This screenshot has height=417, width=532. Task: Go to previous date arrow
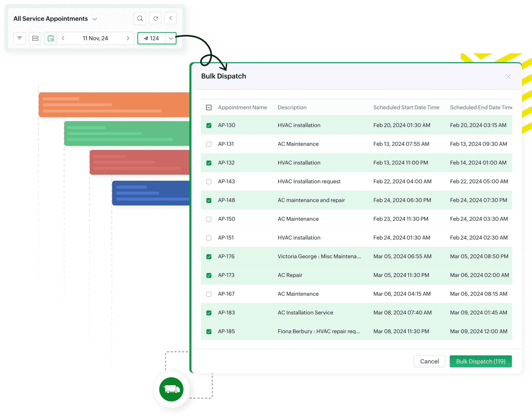click(63, 38)
